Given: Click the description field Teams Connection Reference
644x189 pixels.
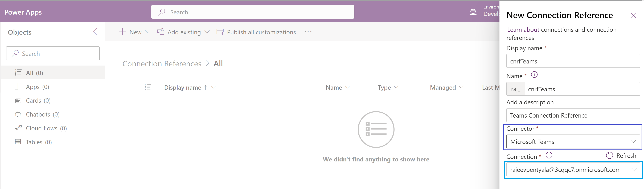Looking at the screenshot, I should coord(573,115).
